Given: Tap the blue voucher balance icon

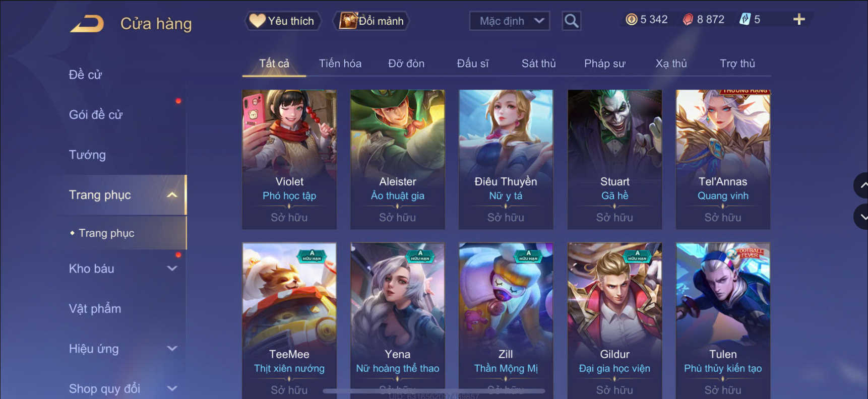Looking at the screenshot, I should click(745, 20).
